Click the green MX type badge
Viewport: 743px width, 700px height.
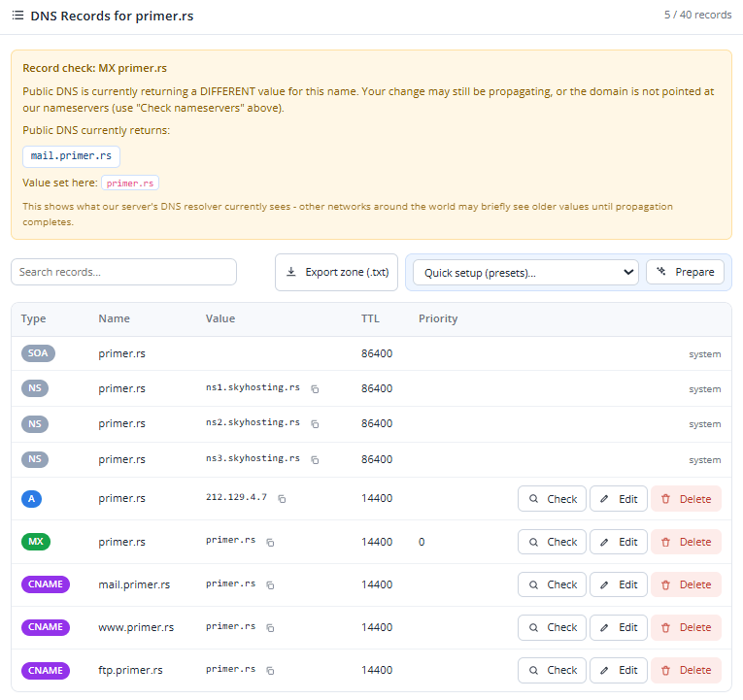point(36,542)
